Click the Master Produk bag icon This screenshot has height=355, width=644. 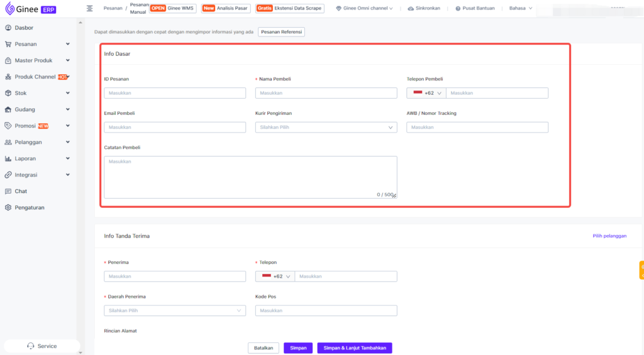click(8, 60)
